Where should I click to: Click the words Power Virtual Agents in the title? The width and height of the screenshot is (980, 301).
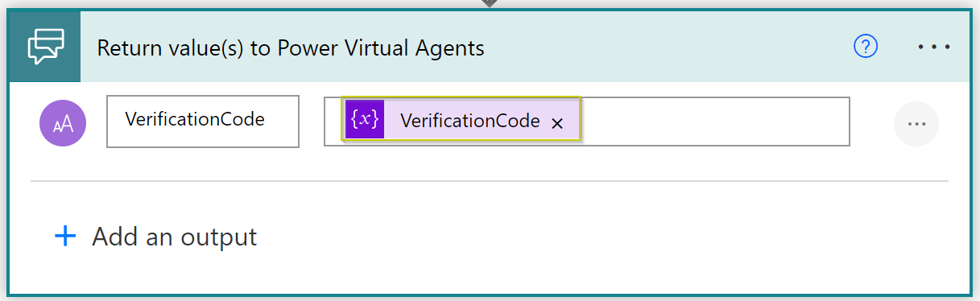click(381, 48)
